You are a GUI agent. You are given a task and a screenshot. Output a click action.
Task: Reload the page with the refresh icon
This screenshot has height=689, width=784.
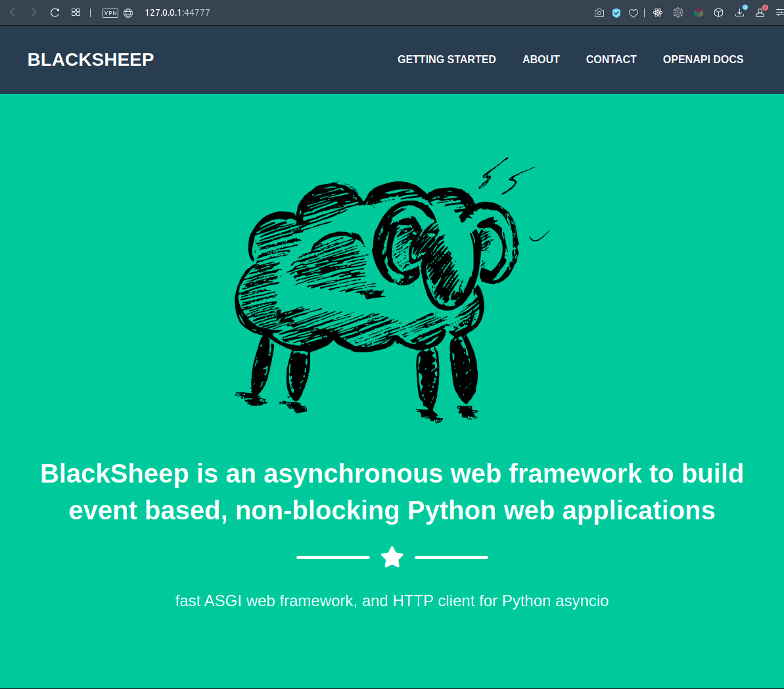click(x=55, y=12)
